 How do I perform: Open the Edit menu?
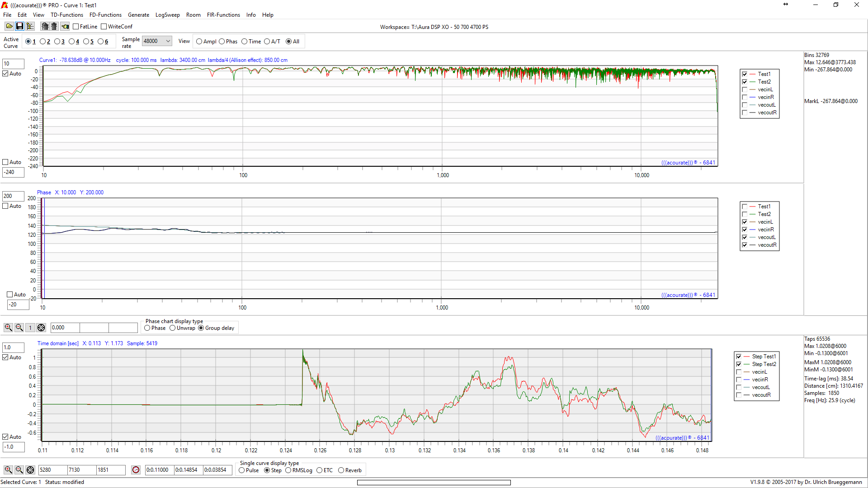pos(22,15)
